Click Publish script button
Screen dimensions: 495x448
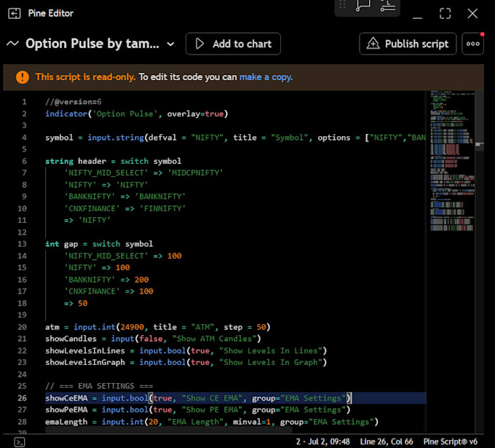[408, 44]
